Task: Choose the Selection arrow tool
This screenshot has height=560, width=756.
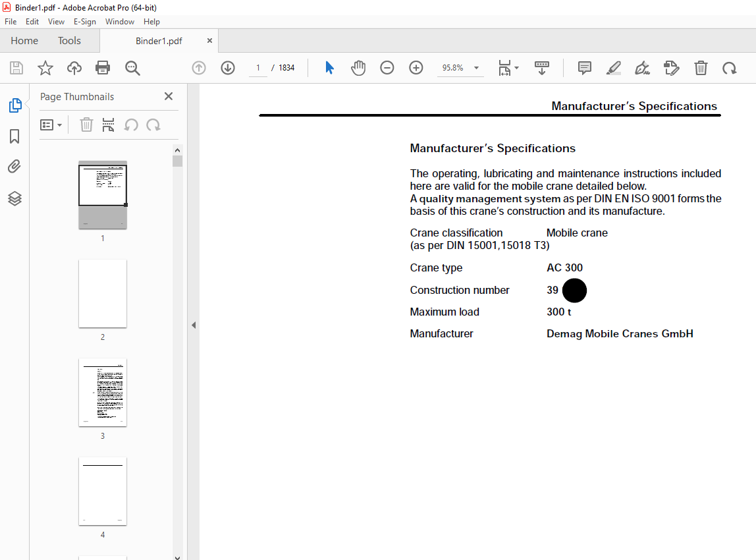Action: (x=329, y=68)
